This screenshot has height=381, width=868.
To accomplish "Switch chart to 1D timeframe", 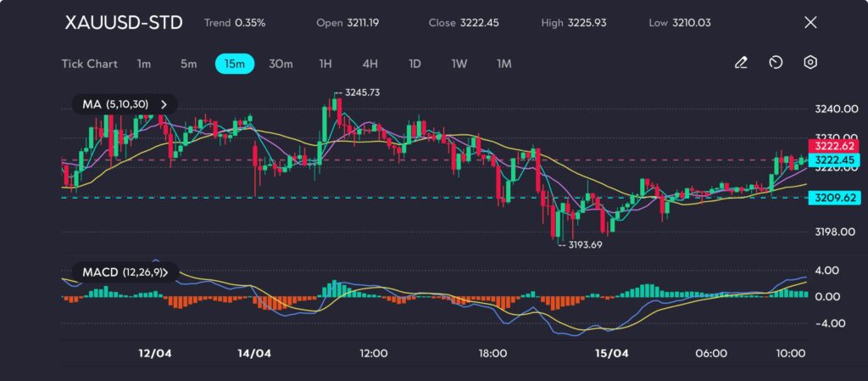I will pyautogui.click(x=415, y=63).
